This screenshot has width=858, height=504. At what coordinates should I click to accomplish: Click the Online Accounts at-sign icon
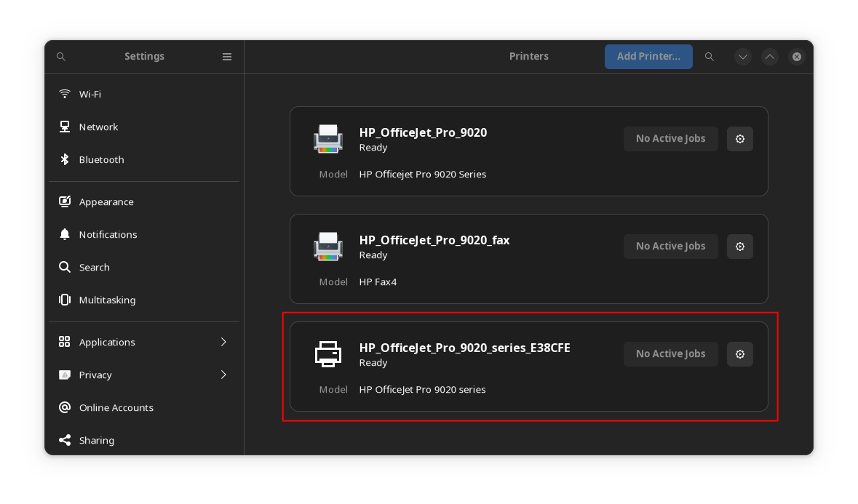click(65, 408)
